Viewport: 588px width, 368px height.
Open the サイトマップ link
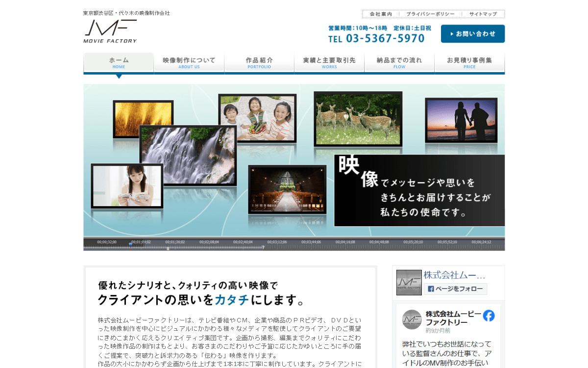click(x=483, y=14)
